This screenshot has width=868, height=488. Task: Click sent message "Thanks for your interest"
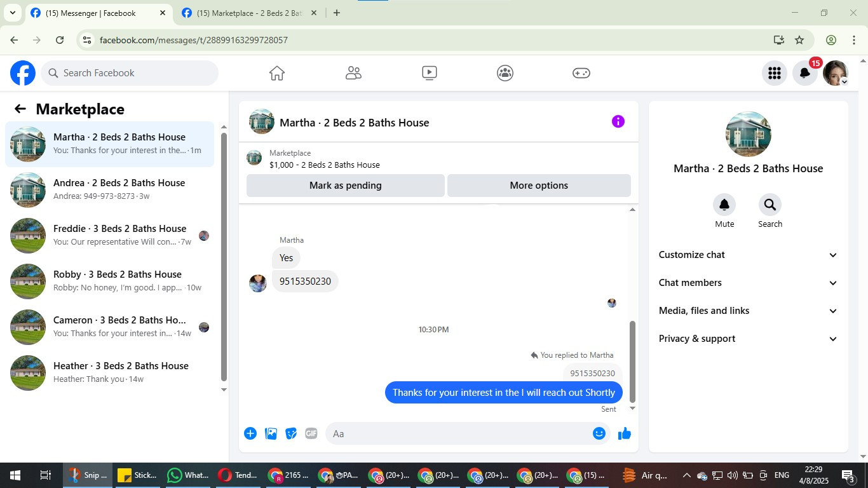pyautogui.click(x=504, y=393)
